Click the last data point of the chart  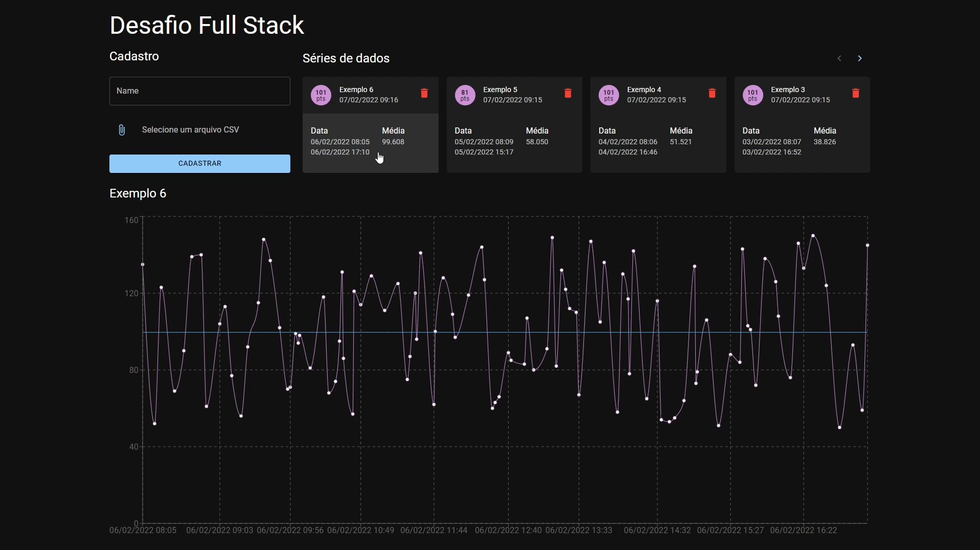(868, 246)
